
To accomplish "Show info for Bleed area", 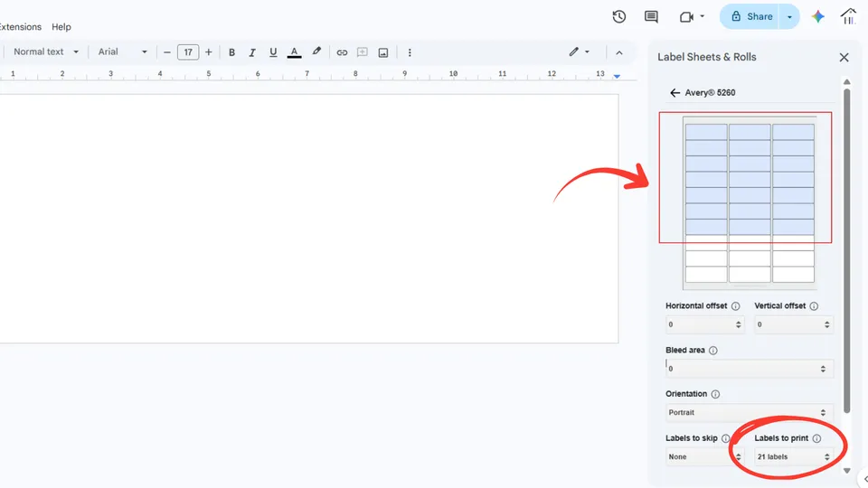I will pyautogui.click(x=713, y=351).
